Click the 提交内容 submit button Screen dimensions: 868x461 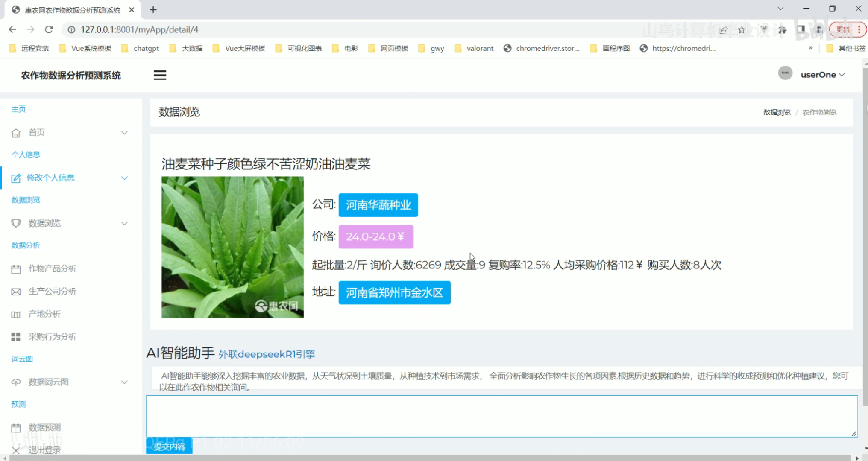pyautogui.click(x=169, y=446)
